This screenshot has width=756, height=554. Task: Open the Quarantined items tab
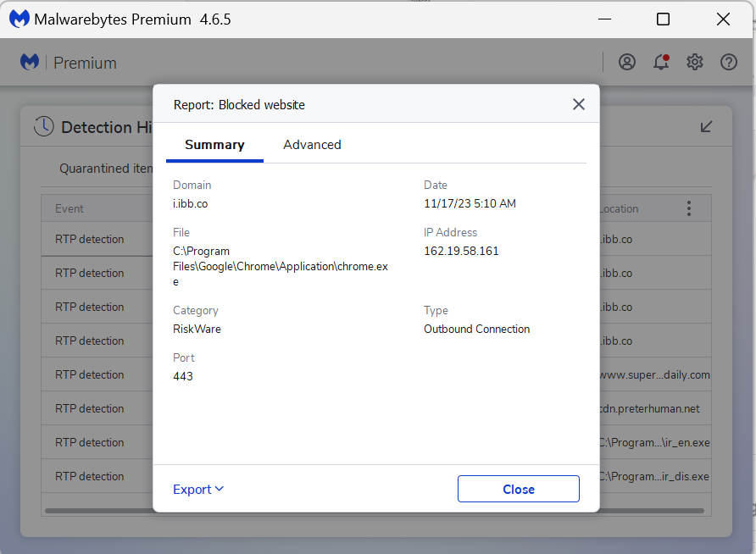point(106,168)
